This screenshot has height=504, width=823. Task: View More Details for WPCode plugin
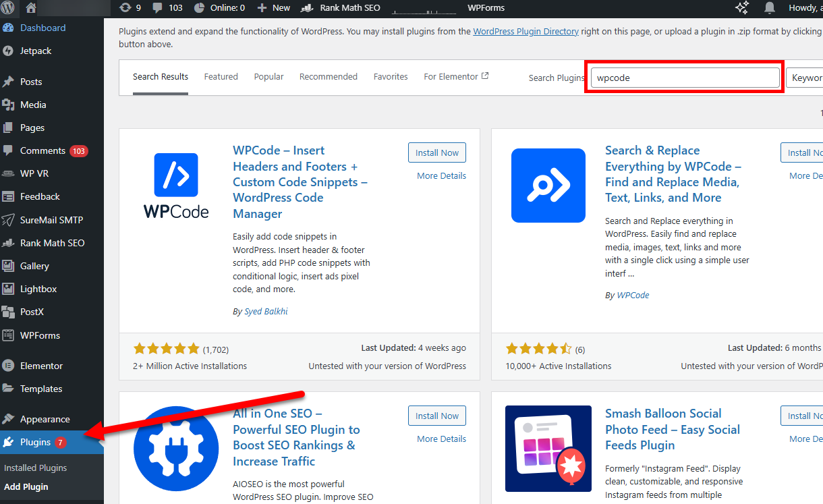441,175
